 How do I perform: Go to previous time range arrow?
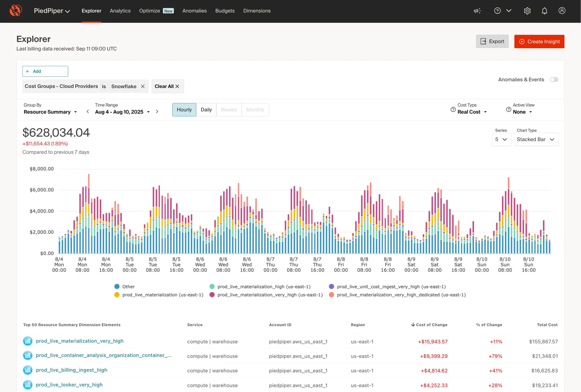click(x=88, y=112)
